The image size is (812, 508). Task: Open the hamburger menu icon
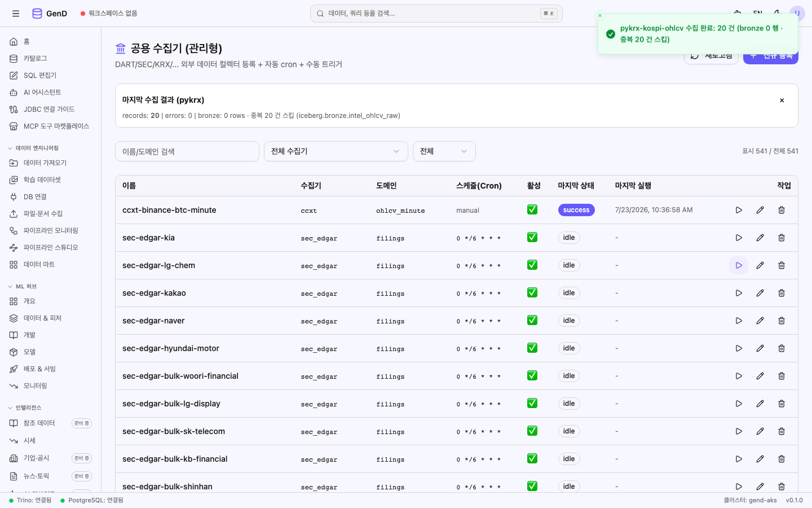[16, 14]
